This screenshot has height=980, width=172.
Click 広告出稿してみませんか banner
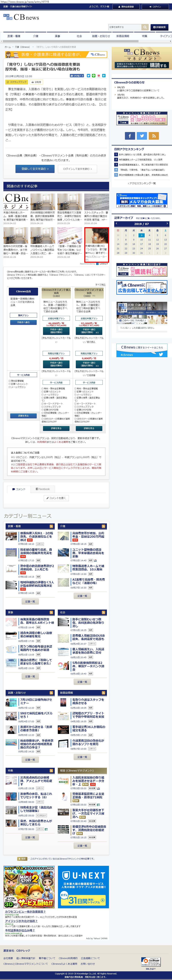coord(142,288)
